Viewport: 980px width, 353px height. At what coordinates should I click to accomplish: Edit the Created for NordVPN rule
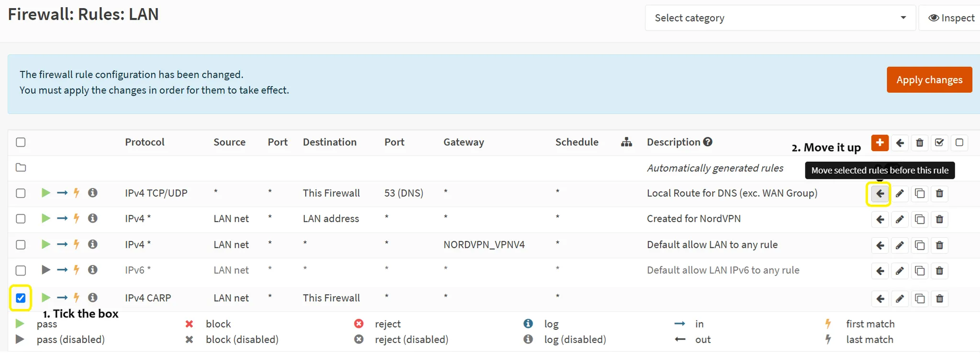[900, 220]
